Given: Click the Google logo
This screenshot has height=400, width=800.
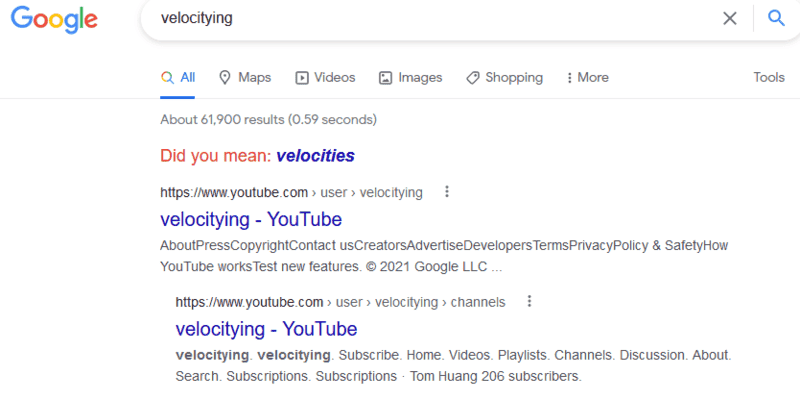Looking at the screenshot, I should [x=55, y=19].
